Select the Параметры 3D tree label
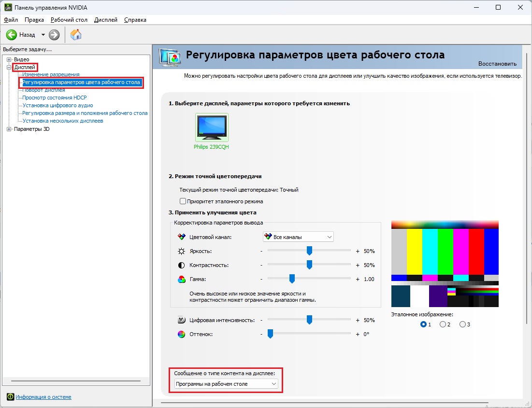532x408 pixels. (31, 129)
